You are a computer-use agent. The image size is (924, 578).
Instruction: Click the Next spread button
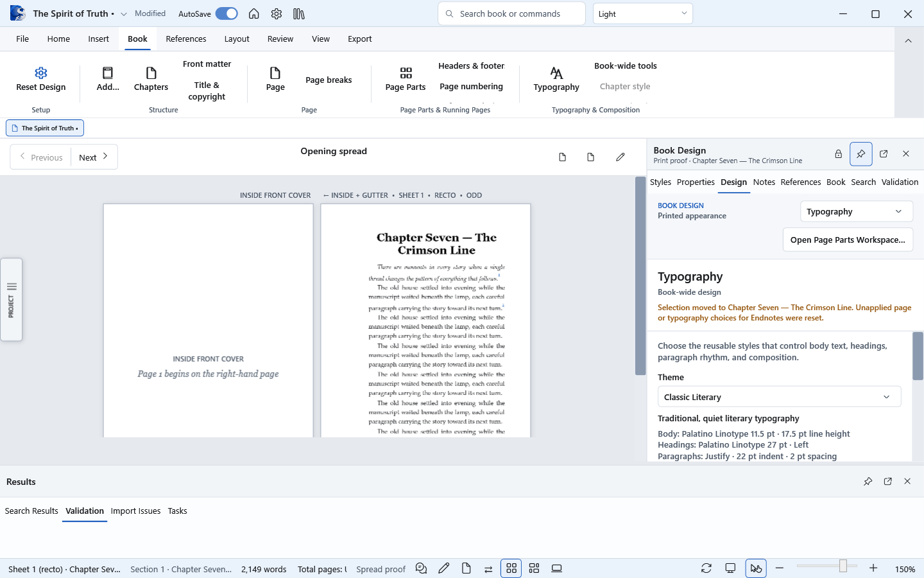click(x=94, y=157)
